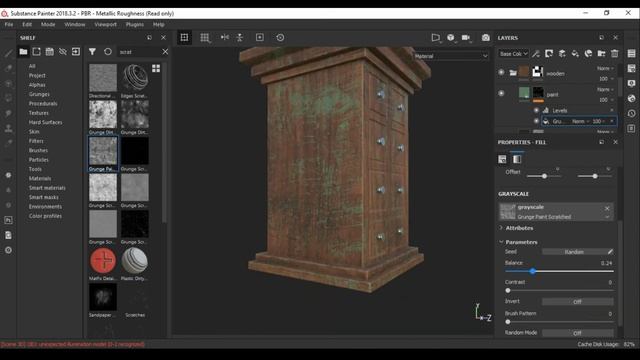Open the Base Col channel dropdown
The width and height of the screenshot is (640, 360).
tap(513, 53)
